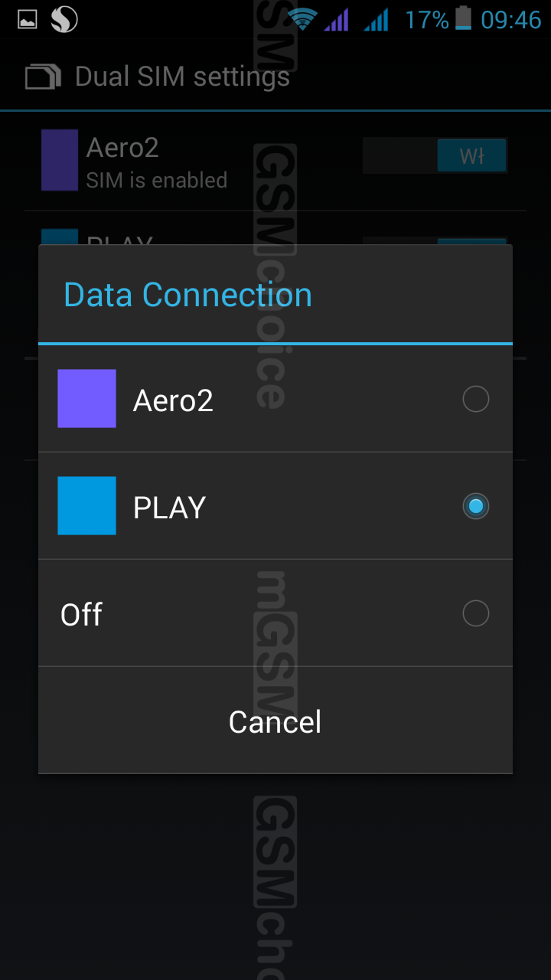The image size is (551, 980).
Task: Tap the dark purple Aero2 SIM color block
Action: pos(59,159)
